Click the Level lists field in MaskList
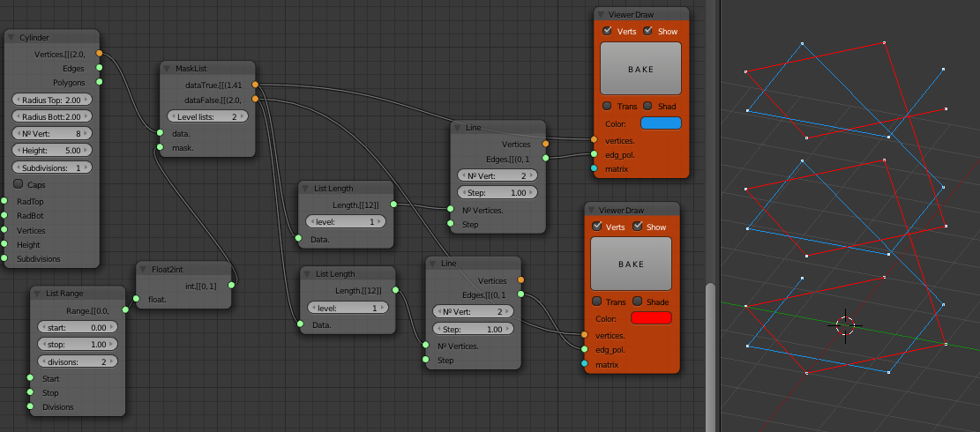980x432 pixels. click(x=207, y=116)
